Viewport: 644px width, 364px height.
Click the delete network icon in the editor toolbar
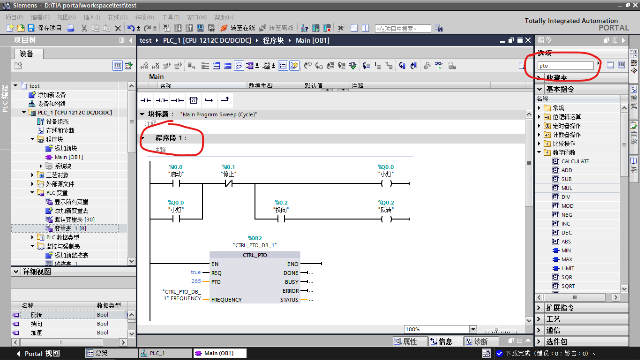(x=156, y=66)
